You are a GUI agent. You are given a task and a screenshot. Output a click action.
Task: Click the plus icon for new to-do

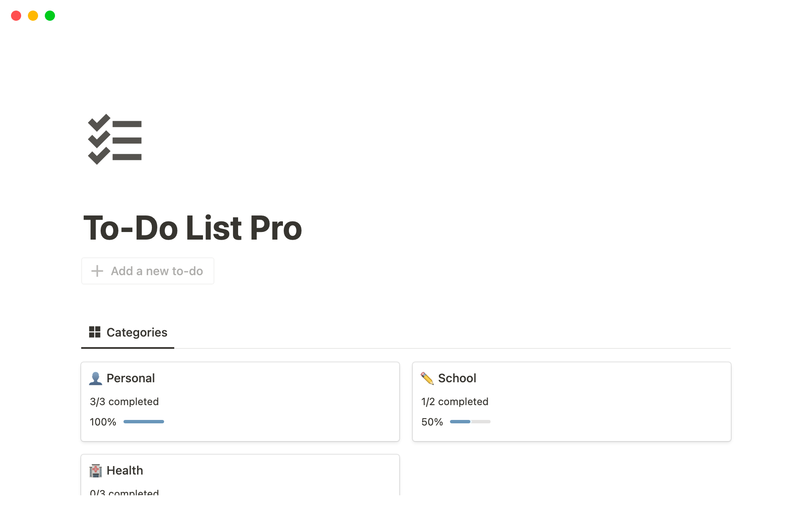point(97,271)
